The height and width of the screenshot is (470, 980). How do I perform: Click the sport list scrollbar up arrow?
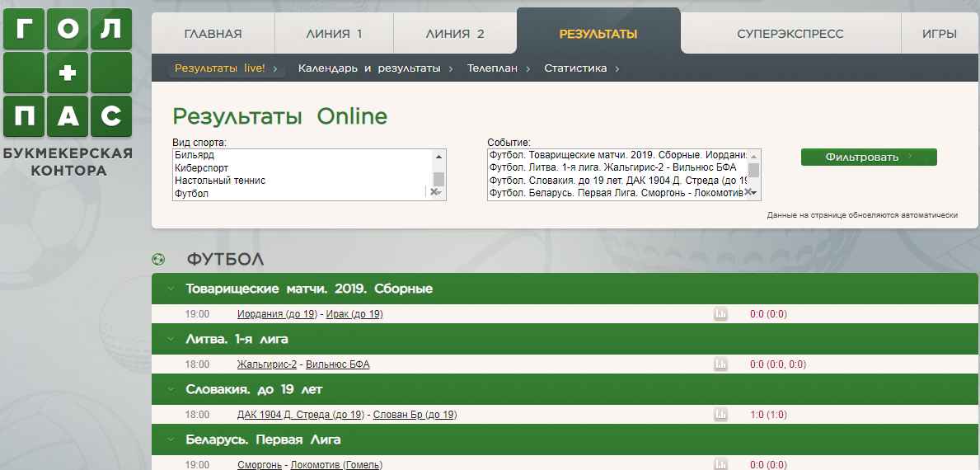coord(438,157)
